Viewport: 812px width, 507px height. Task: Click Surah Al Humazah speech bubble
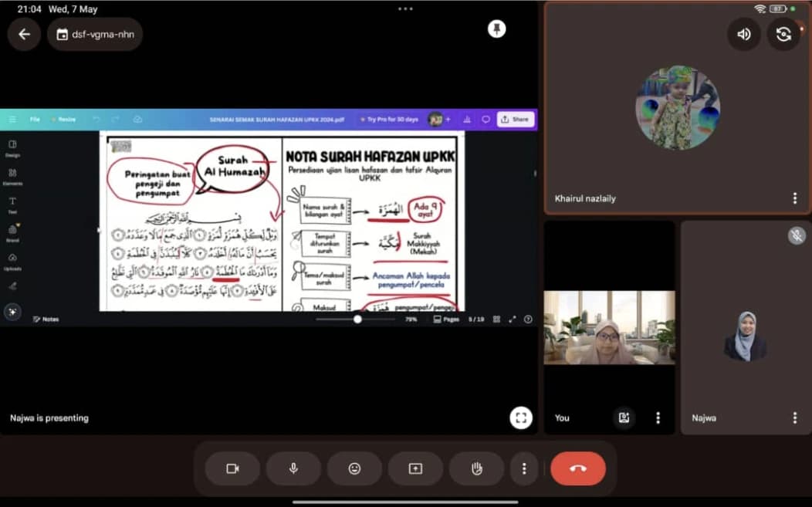(x=234, y=167)
